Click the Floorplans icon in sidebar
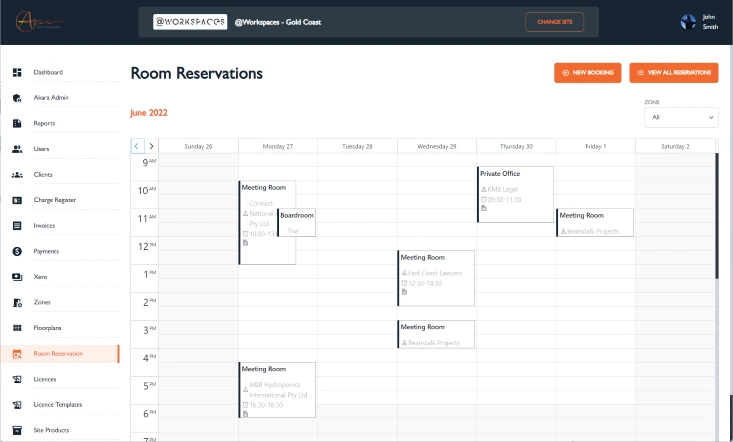Viewport: 733px width, 442px height. [x=17, y=328]
